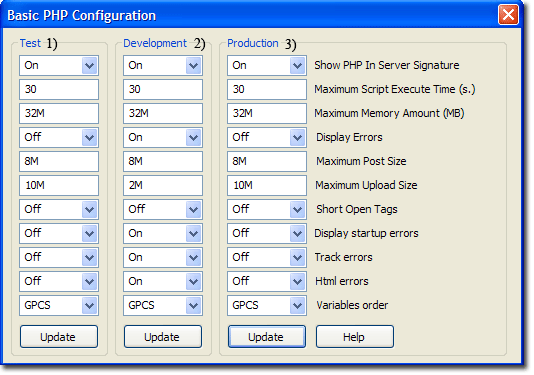
Task: Open Test Display startup errors dropdown
Action: 59,233
